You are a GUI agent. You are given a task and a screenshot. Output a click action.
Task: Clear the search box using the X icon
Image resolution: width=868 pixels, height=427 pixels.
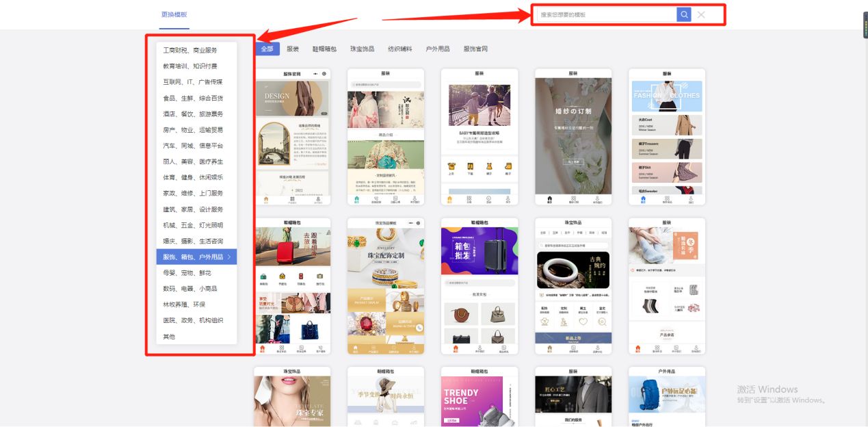700,14
